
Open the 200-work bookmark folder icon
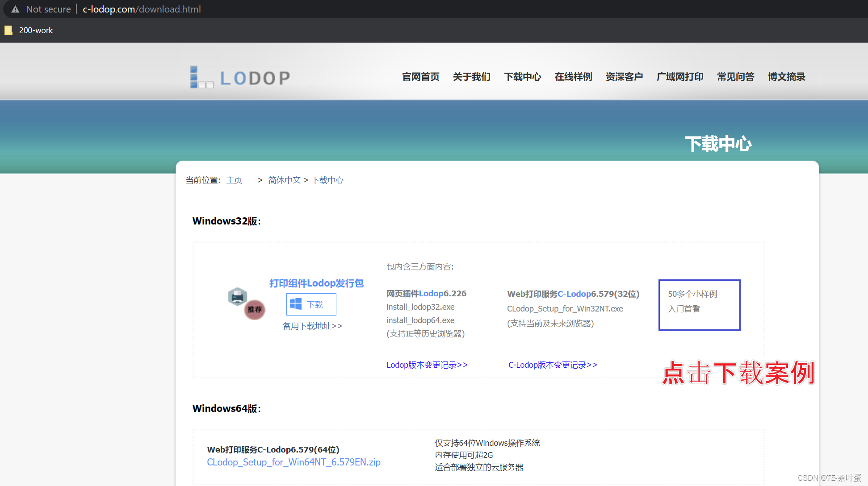click(8, 30)
